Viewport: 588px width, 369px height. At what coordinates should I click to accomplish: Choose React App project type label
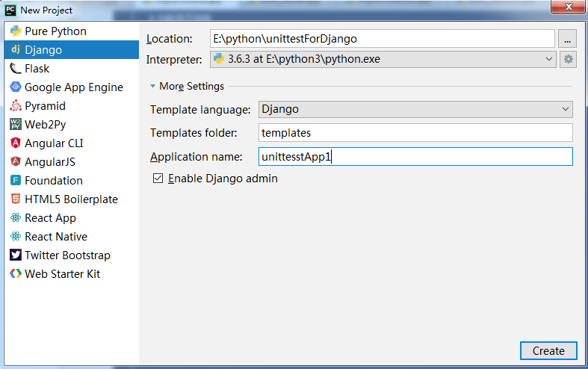point(50,218)
